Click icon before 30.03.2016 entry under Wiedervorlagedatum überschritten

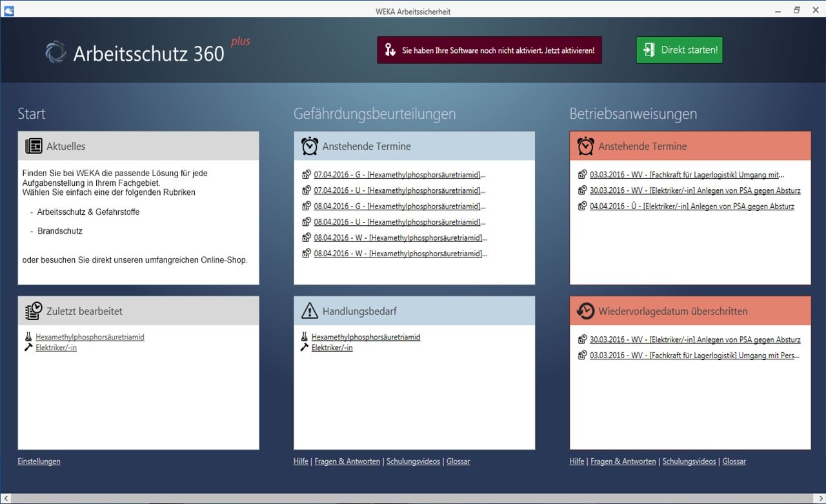click(582, 339)
